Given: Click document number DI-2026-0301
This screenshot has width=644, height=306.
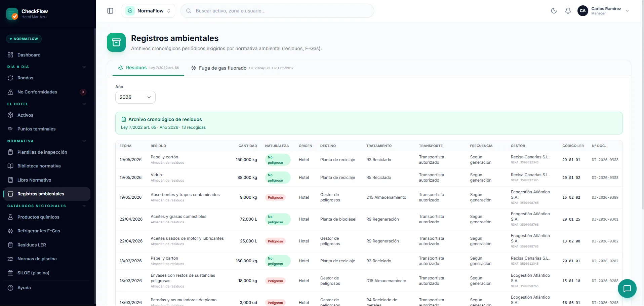Looking at the screenshot, I should pos(605,219).
